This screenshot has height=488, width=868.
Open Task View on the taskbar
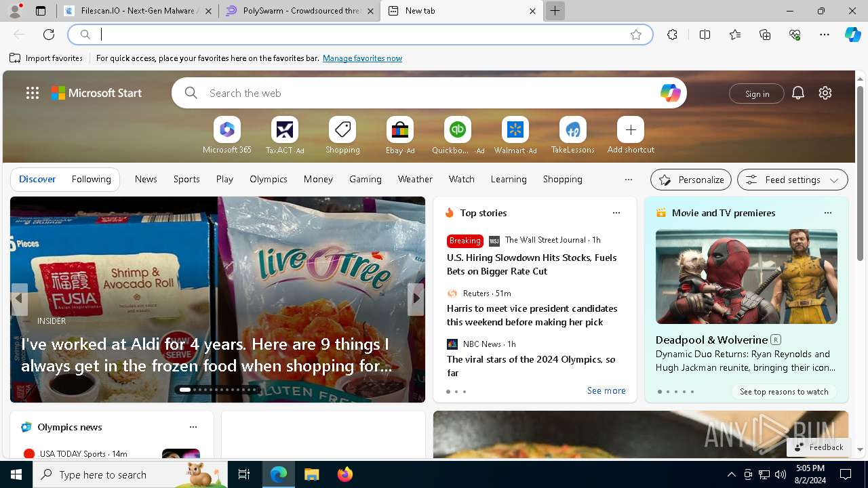tap(244, 474)
